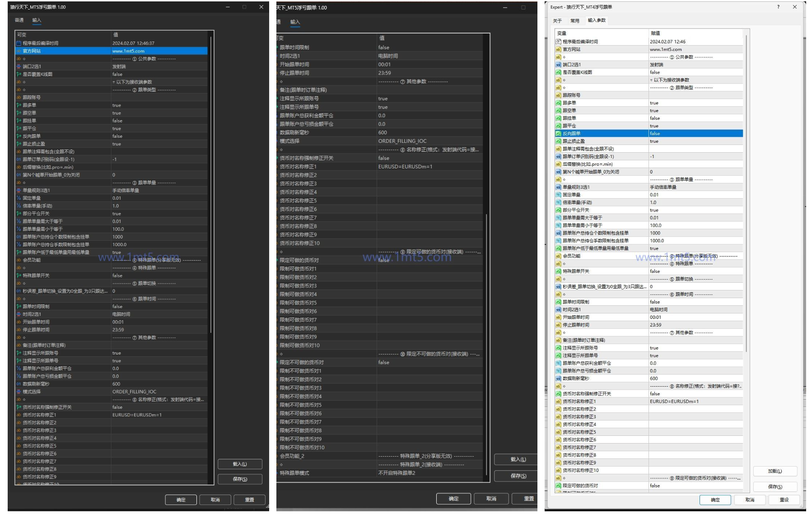The image size is (812, 514).
Task: Click calendar icon beside 程序最后编译时间 in left window
Action: click(x=19, y=43)
